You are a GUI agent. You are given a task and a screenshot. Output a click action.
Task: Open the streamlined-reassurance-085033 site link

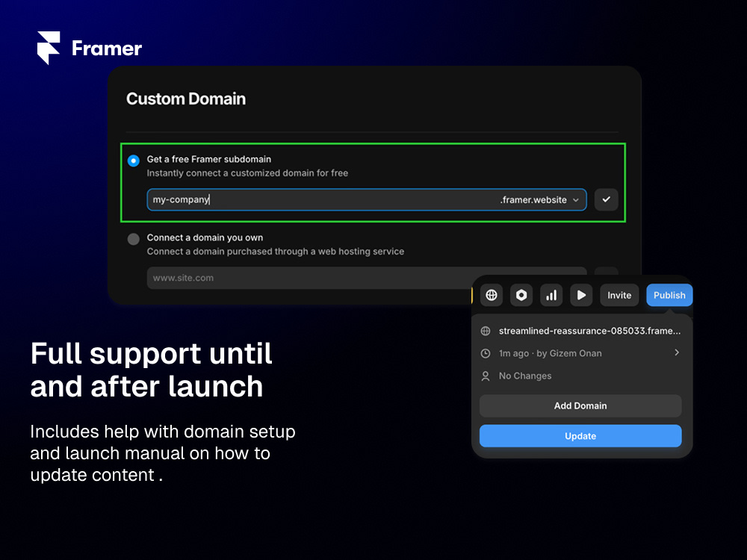pos(589,331)
